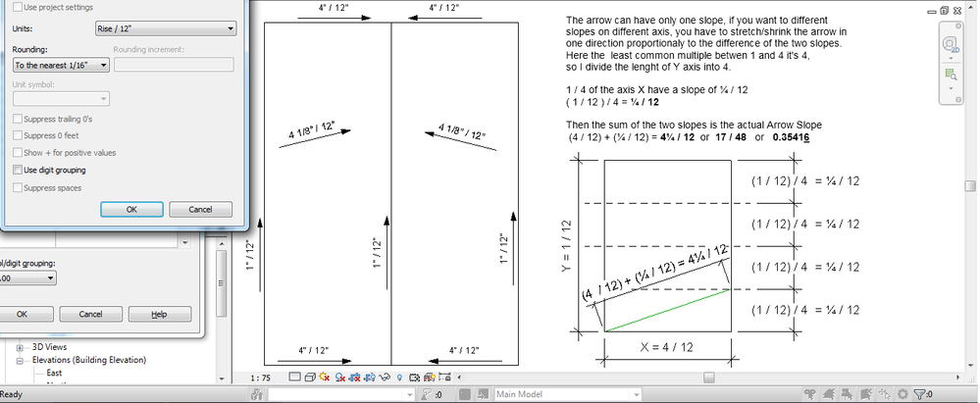The image size is (980, 403).
Task: Click Cancel in the Format dialog
Action: [x=201, y=209]
